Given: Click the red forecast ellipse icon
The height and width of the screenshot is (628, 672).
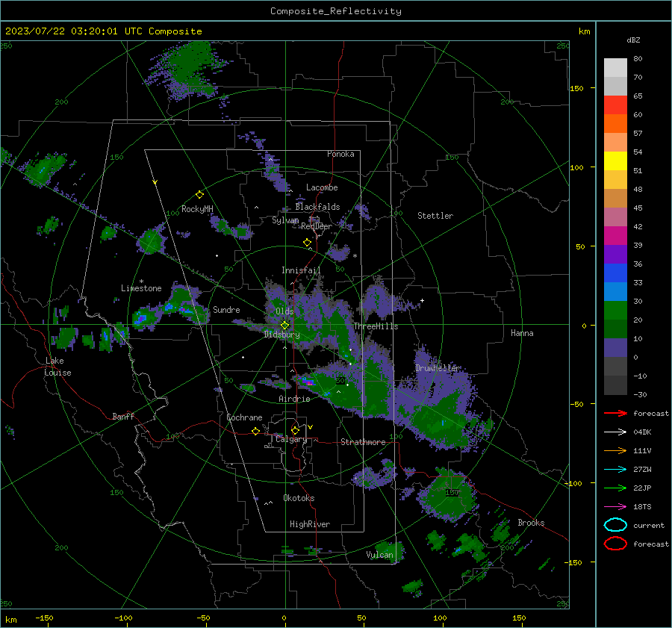Looking at the screenshot, I should coord(615,544).
